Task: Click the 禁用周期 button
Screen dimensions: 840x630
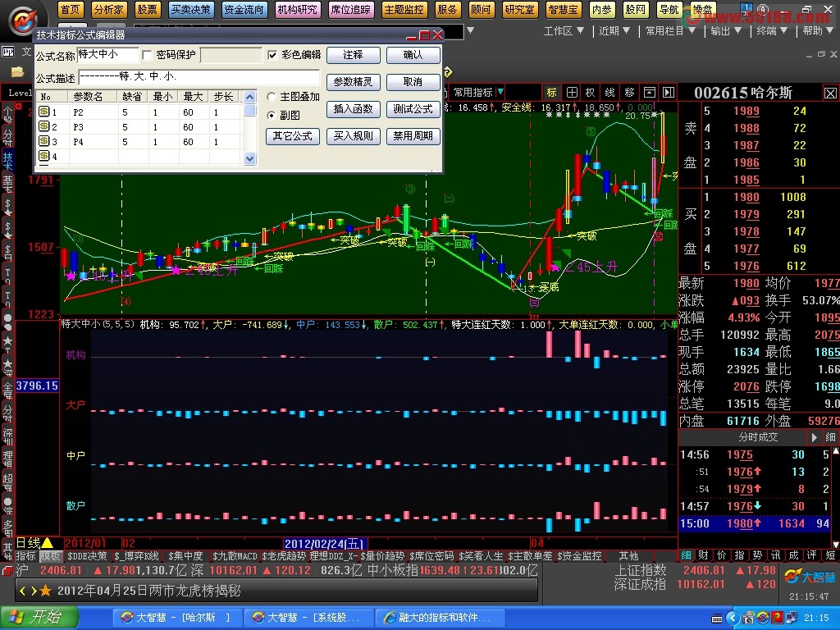Action: (x=413, y=136)
